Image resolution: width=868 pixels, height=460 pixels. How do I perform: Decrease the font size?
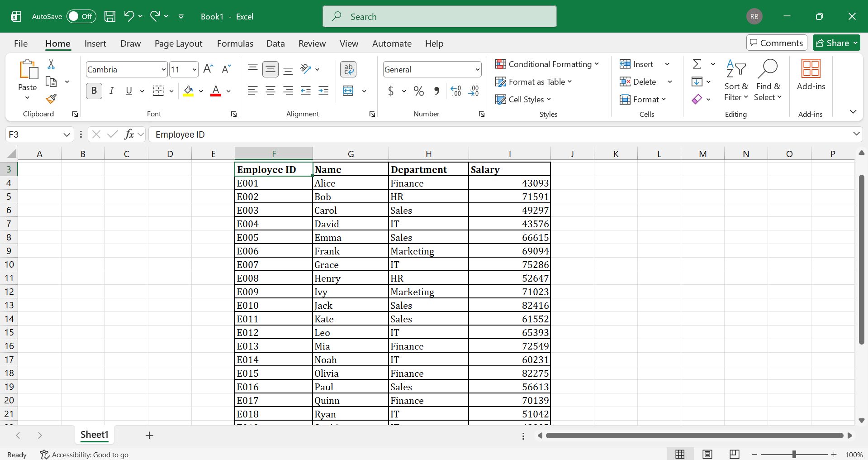click(226, 69)
